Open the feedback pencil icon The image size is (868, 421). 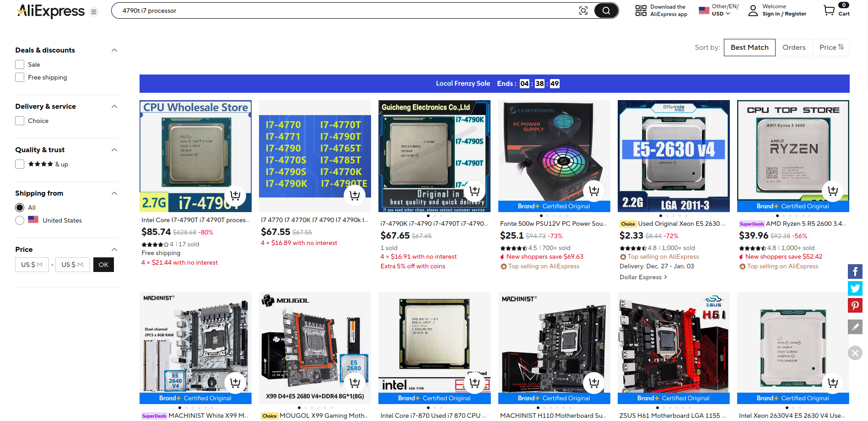855,327
